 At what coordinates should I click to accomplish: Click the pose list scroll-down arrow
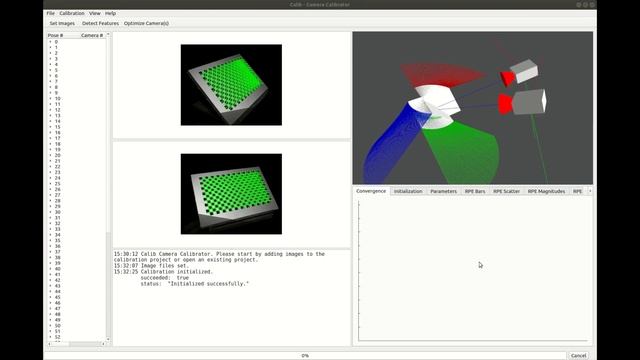tap(108, 339)
